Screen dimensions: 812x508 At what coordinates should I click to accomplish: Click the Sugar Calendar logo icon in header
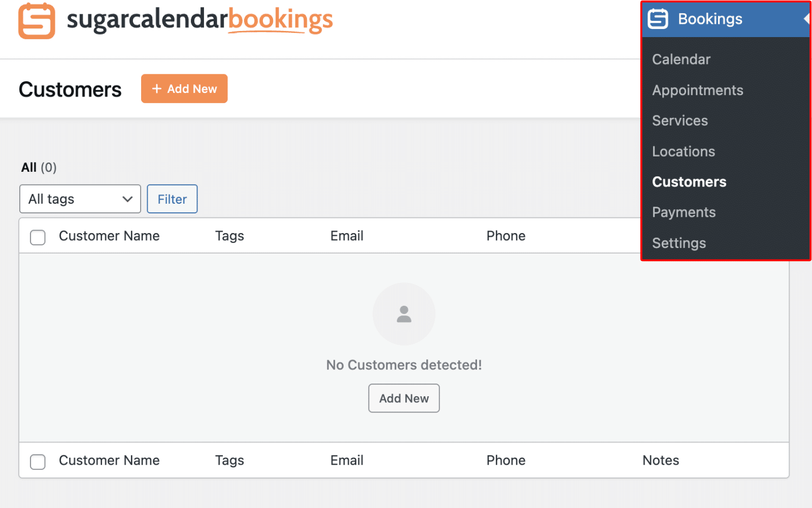(x=37, y=21)
